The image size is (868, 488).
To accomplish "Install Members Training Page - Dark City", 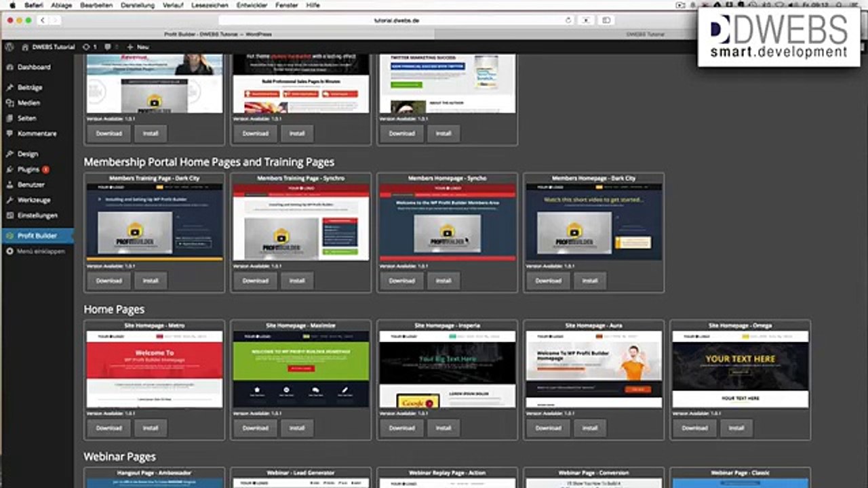I will (151, 281).
